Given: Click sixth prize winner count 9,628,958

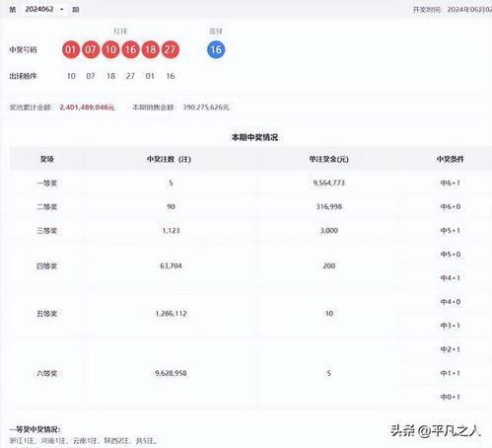Looking at the screenshot, I should pyautogui.click(x=171, y=373).
